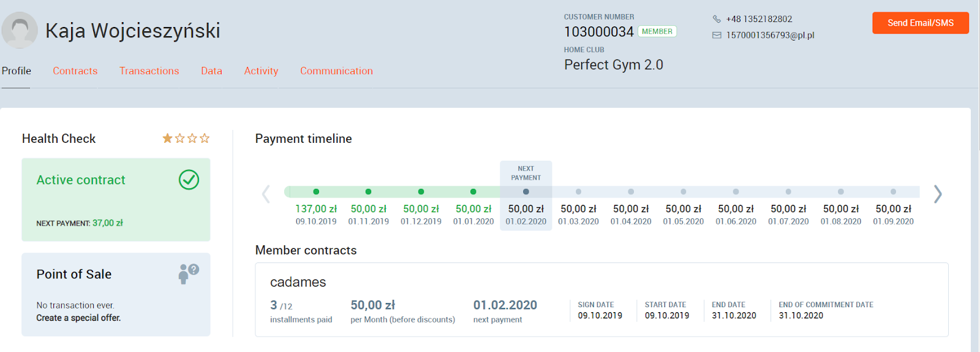
Task: Click the email envelope icon
Action: pyautogui.click(x=717, y=36)
